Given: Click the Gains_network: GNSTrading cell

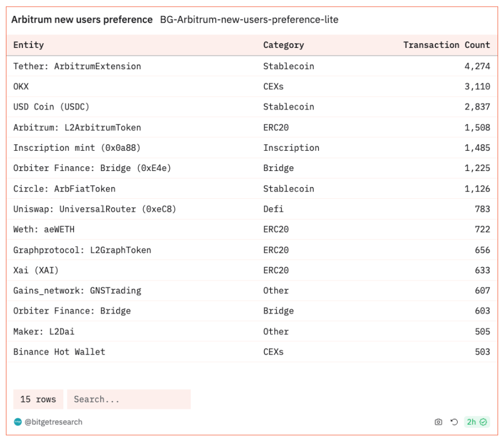Looking at the screenshot, I should pyautogui.click(x=77, y=290).
